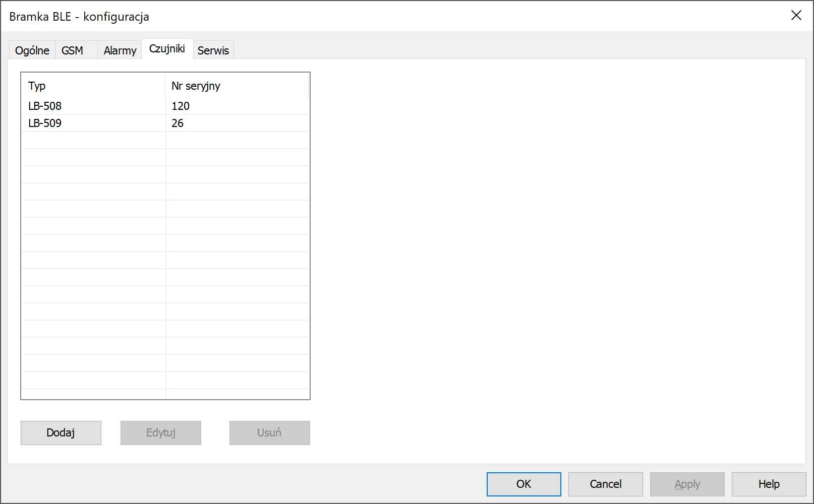814x504 pixels.
Task: Switch to the Ogólne tab
Action: tap(32, 50)
